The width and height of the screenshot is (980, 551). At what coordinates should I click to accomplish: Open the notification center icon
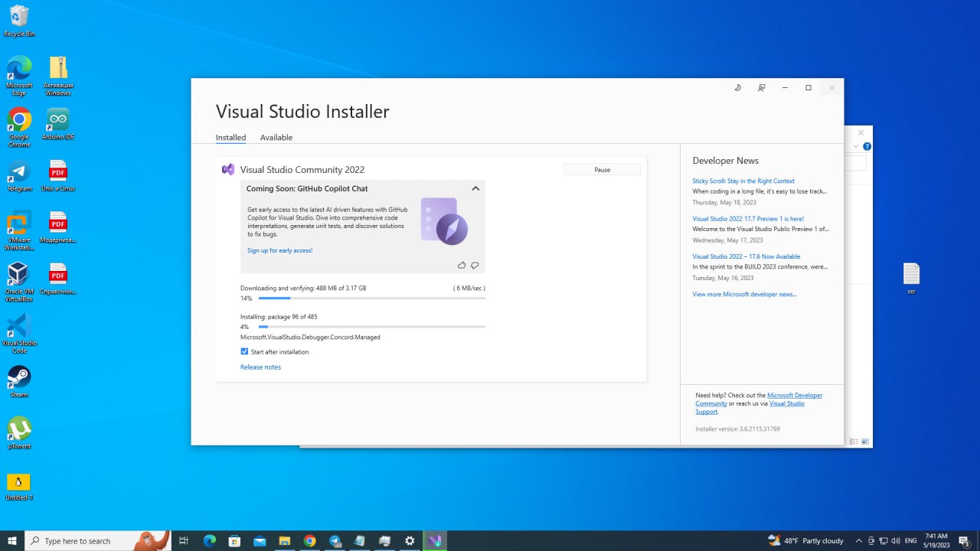(964, 541)
